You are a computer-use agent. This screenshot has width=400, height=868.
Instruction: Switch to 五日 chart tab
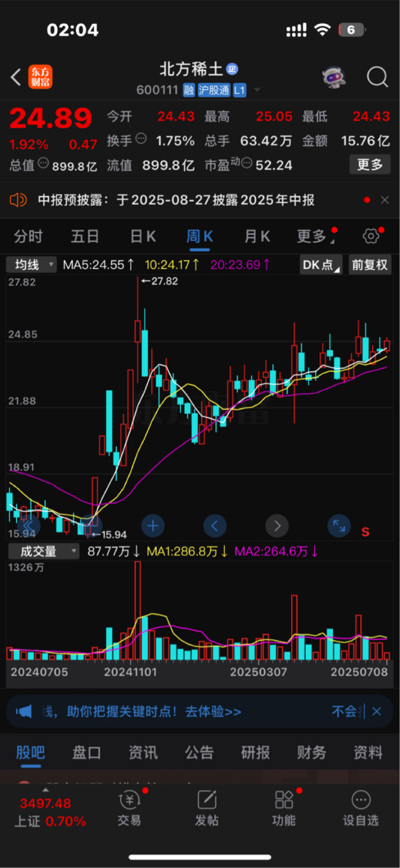point(85,237)
